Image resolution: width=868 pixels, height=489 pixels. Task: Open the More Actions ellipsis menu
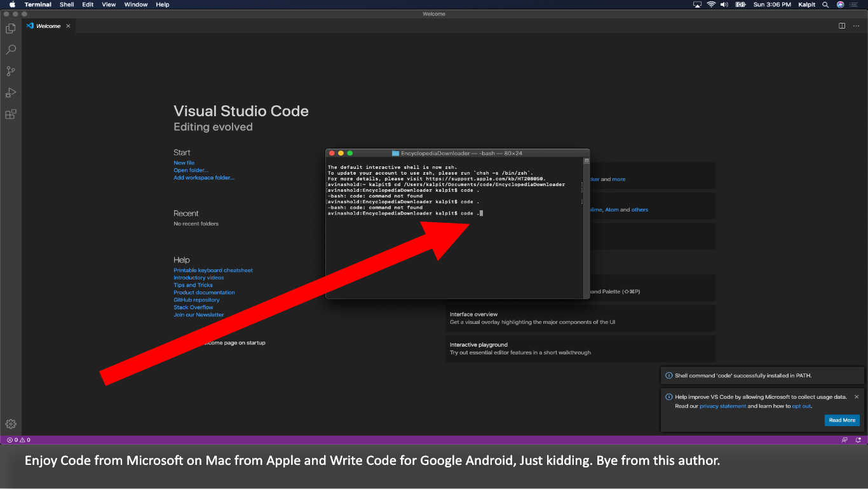click(x=856, y=26)
